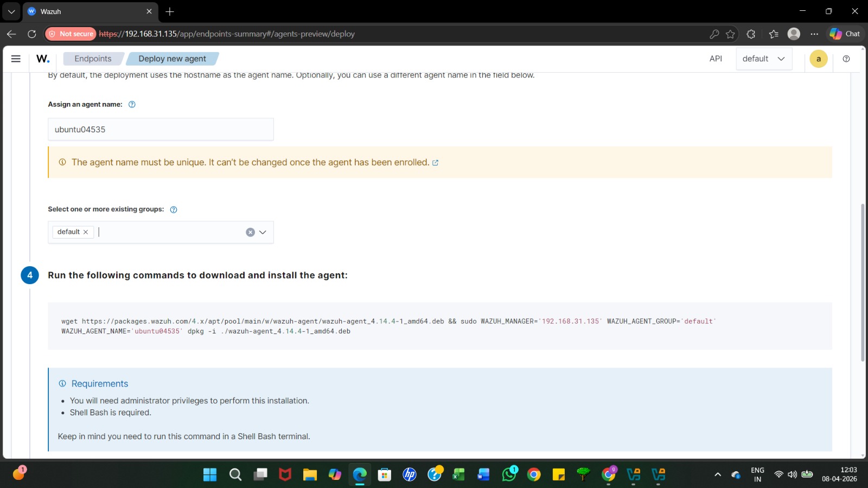Open browser Settings and more menu
868x488 pixels.
(x=814, y=34)
